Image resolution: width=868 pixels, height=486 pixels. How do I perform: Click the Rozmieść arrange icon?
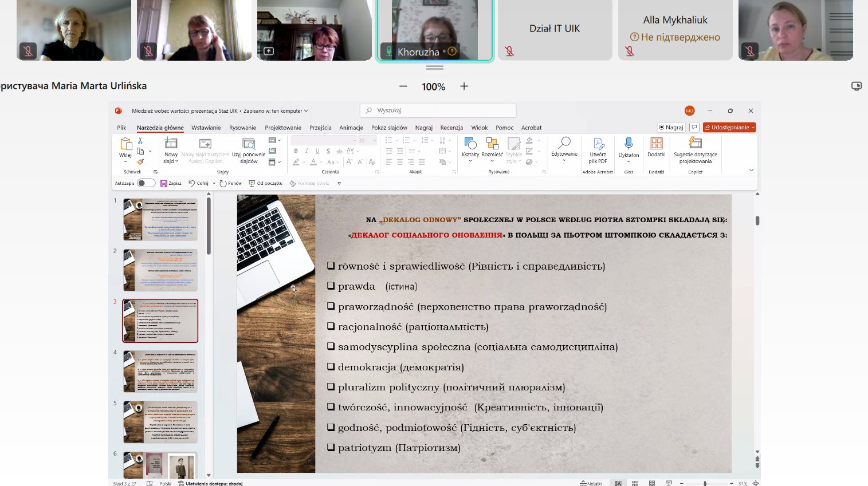[492, 144]
